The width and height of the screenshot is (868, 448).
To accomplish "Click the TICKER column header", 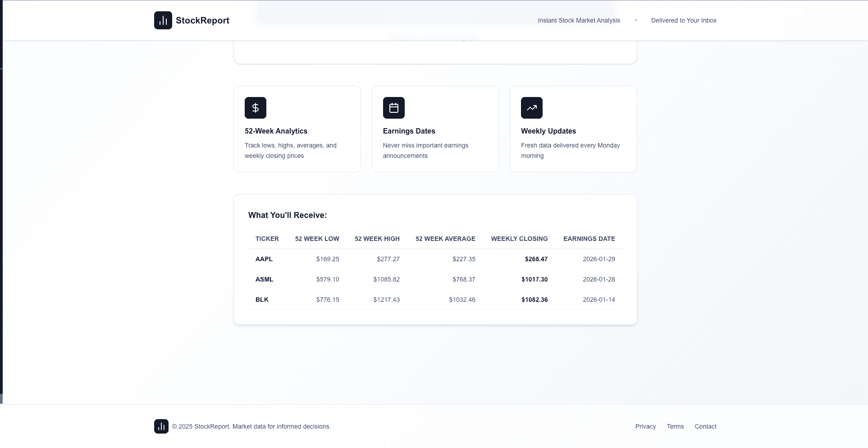I will (267, 239).
